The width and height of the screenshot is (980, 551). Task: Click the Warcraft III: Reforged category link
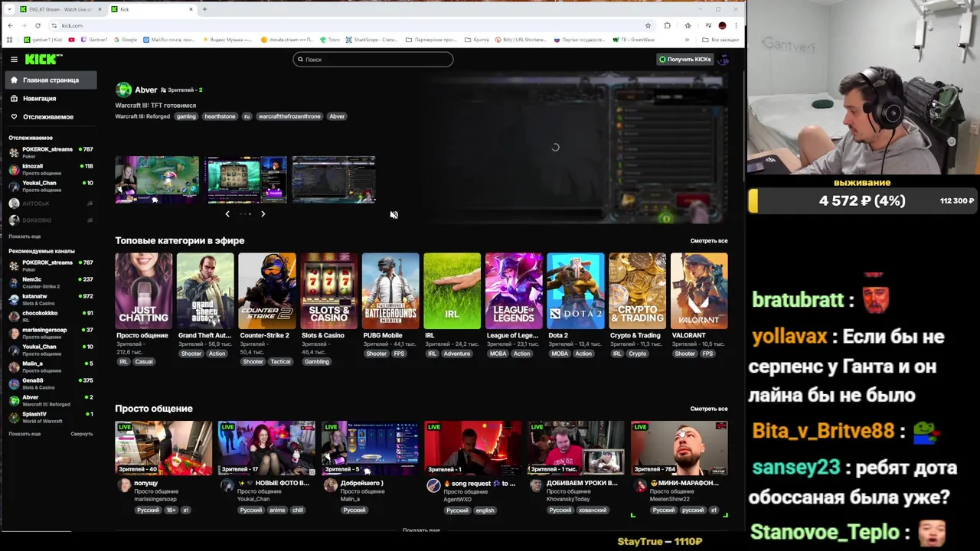click(142, 116)
